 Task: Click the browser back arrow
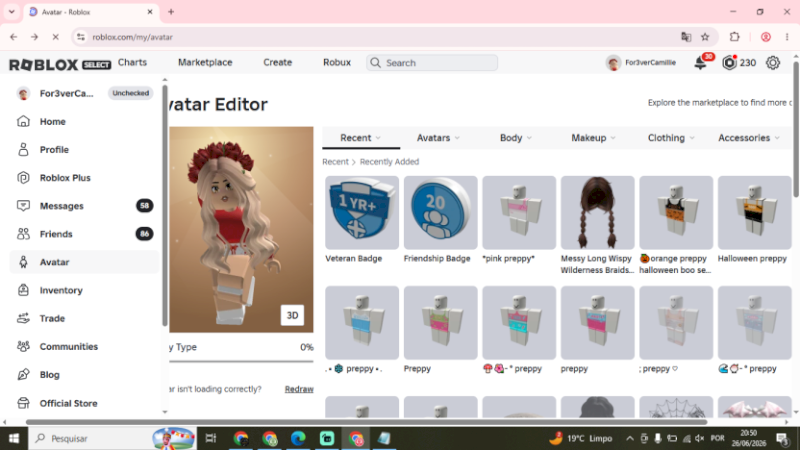point(14,37)
